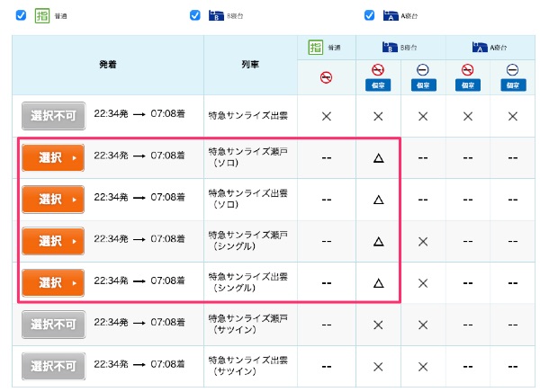Click the red no-smoking icon under B寝台 header

point(378,69)
